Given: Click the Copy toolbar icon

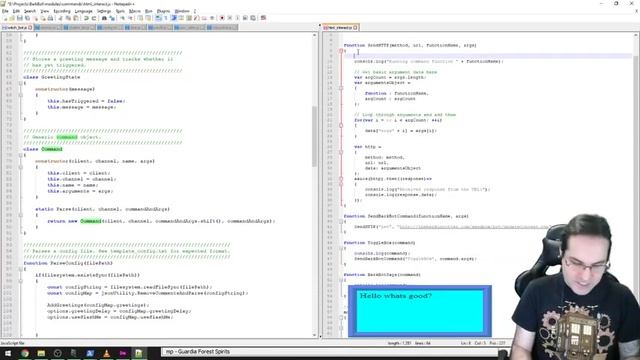Looking at the screenshot, I should pos(68,18).
